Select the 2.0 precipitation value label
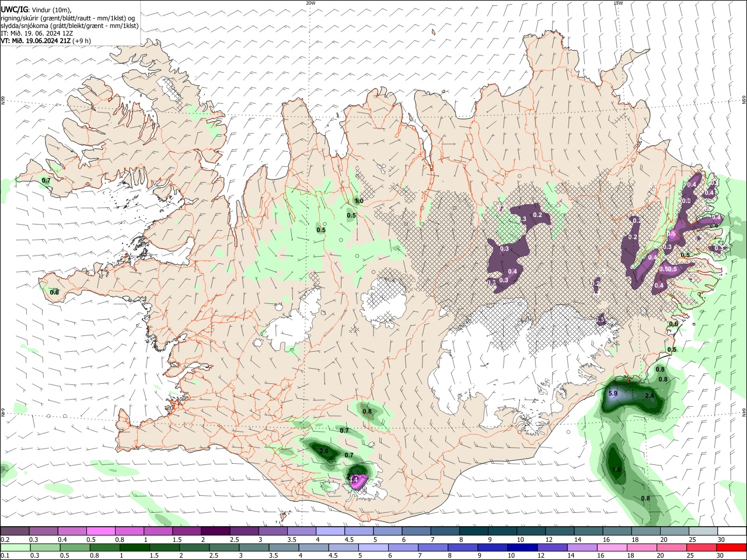The height and width of the screenshot is (560, 747). click(324, 452)
